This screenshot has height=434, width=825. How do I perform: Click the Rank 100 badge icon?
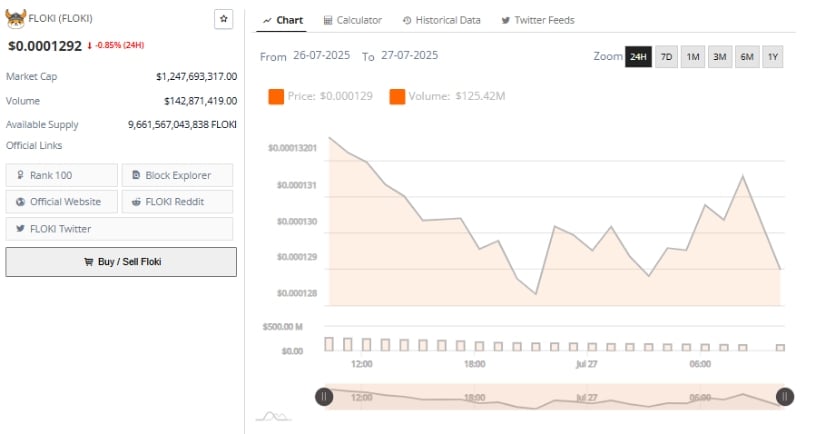[x=20, y=175]
